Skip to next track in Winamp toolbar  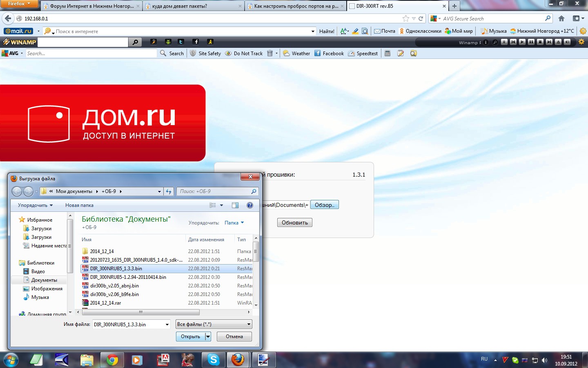549,42
